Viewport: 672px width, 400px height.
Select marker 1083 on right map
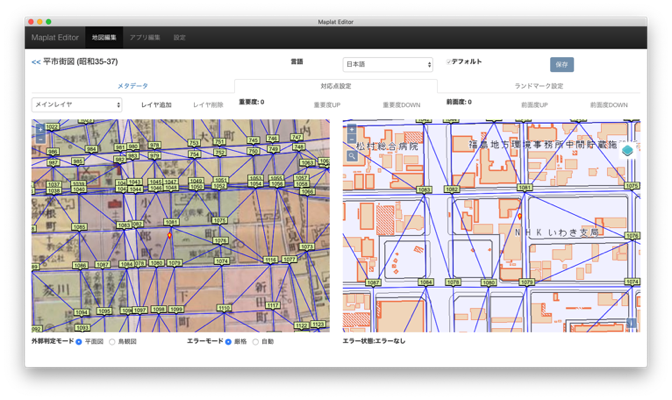[x=424, y=189]
